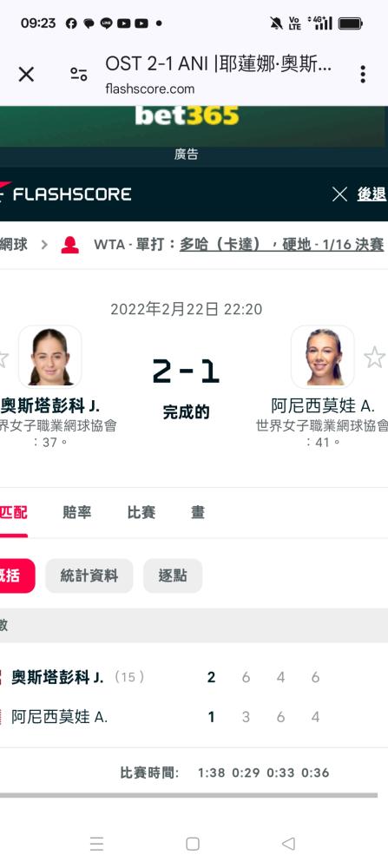Viewport: 388px width, 868px height.
Task: View Ostapenko's player photo
Action: [x=49, y=357]
